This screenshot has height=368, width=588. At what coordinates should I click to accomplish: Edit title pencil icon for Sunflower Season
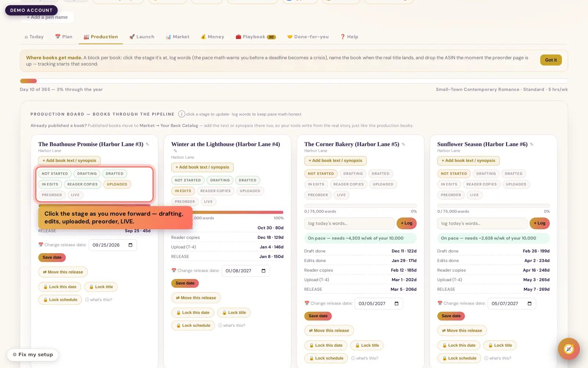point(532,144)
